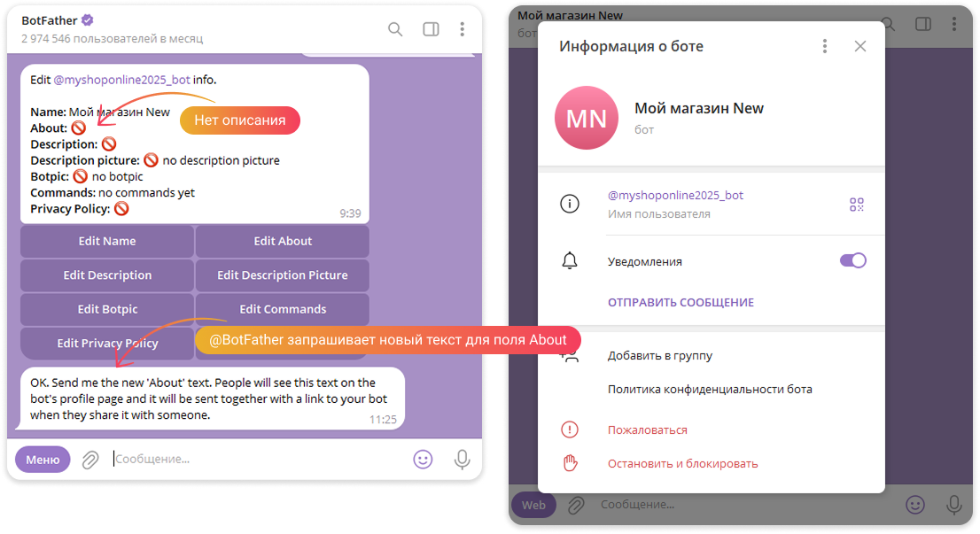
Task: Open the bot info panel options menu
Action: tap(825, 46)
